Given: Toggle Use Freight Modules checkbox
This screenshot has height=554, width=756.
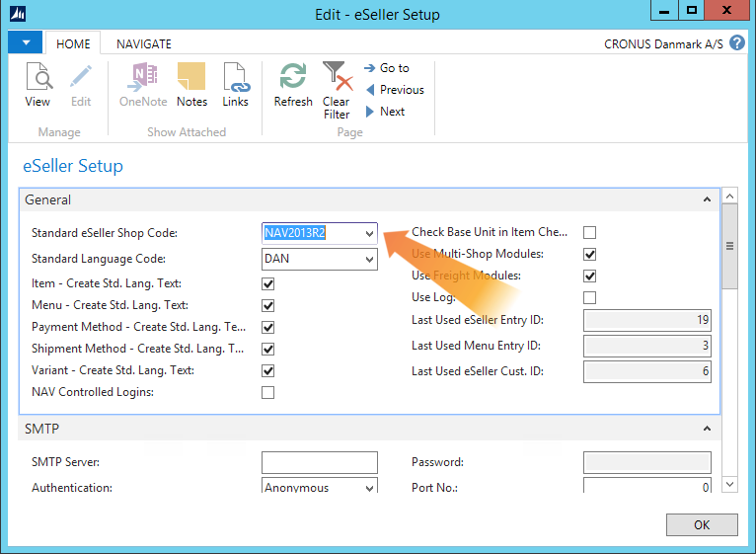Looking at the screenshot, I should coord(589,277).
